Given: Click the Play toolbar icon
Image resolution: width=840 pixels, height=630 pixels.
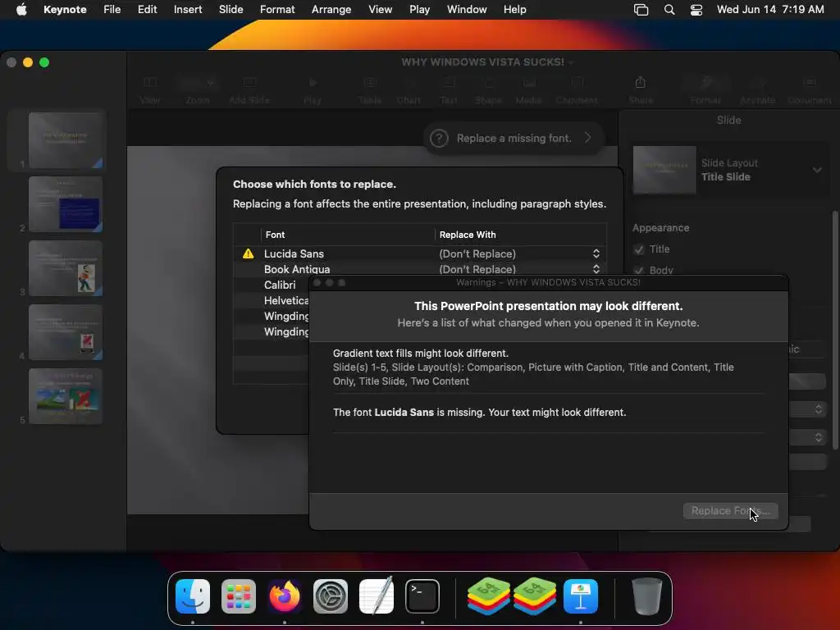Looking at the screenshot, I should pyautogui.click(x=313, y=83).
